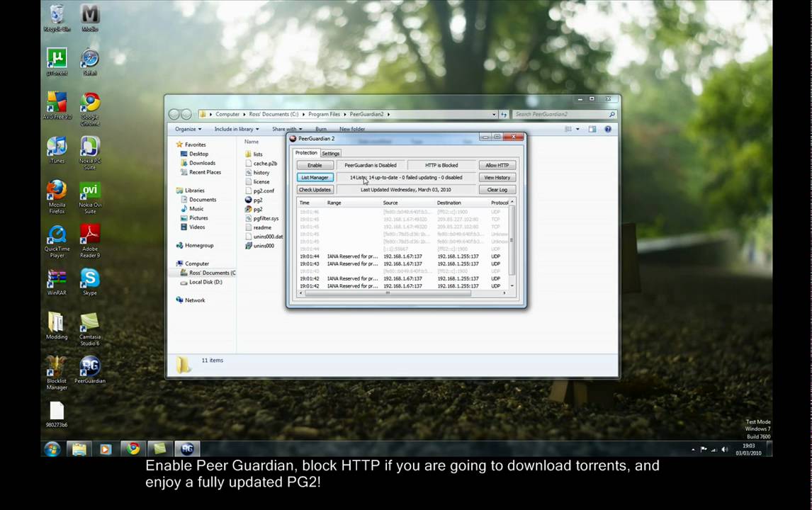Show hidden system tray icons
Screen dimensions: 812x510
(x=693, y=449)
